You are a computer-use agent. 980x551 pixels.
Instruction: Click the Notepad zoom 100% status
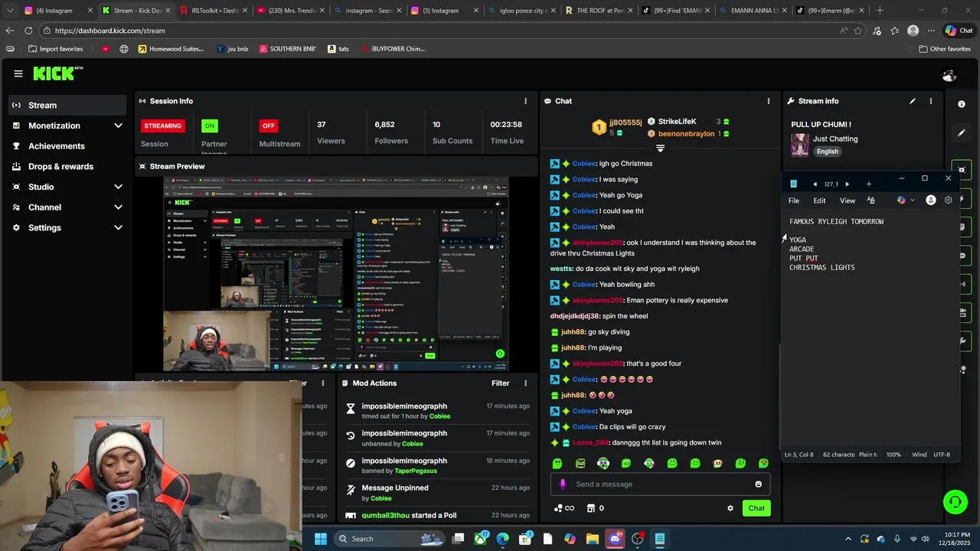[x=893, y=455]
